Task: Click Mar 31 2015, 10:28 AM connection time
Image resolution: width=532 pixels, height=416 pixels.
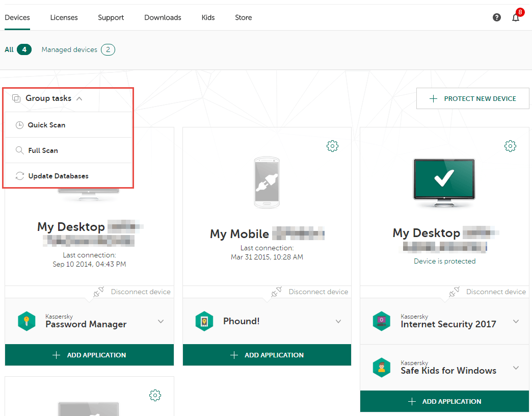Action: pos(267,257)
